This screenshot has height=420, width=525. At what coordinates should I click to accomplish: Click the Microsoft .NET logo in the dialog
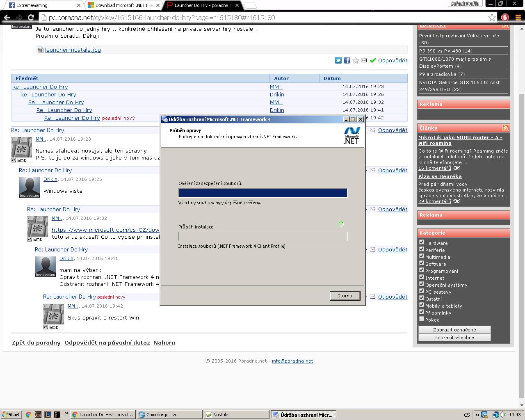352,135
